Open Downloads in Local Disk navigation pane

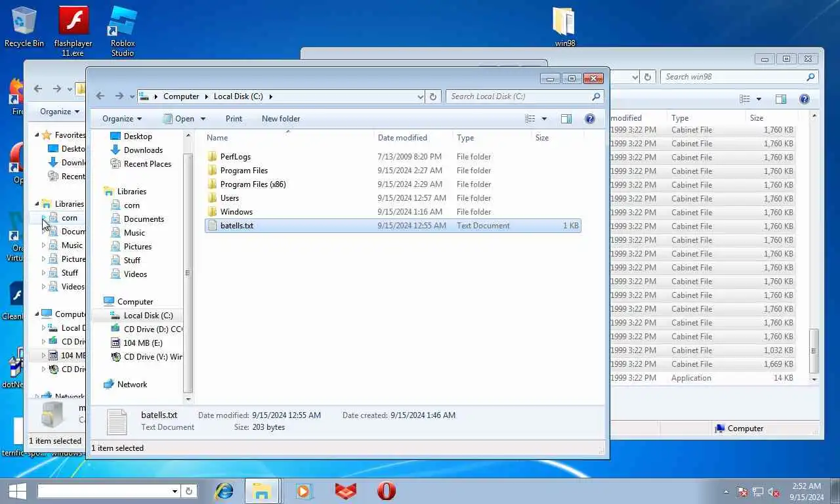pyautogui.click(x=143, y=150)
